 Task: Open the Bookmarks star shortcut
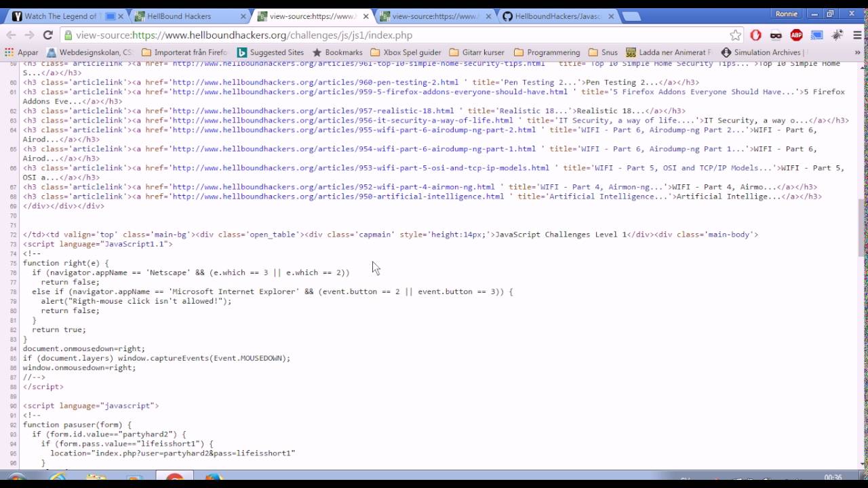point(337,52)
